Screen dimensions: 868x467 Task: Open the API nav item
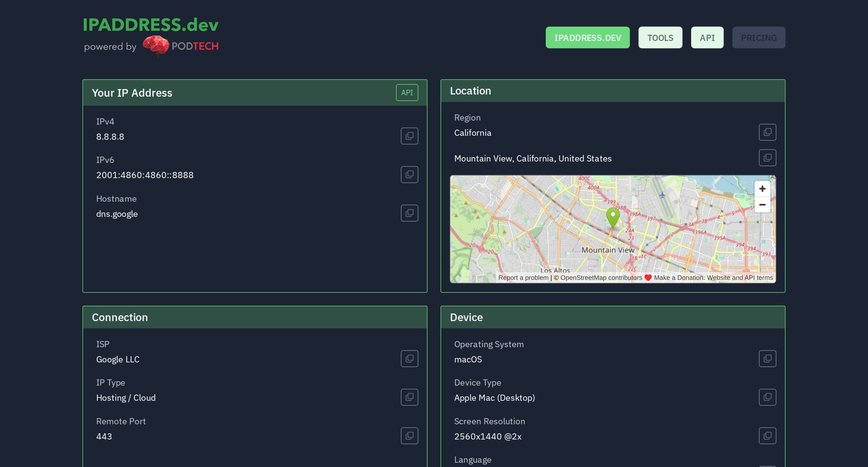(707, 38)
